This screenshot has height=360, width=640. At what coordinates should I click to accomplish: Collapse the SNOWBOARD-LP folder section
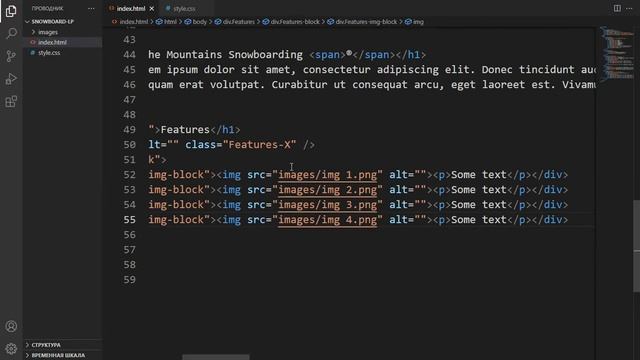coord(53,22)
